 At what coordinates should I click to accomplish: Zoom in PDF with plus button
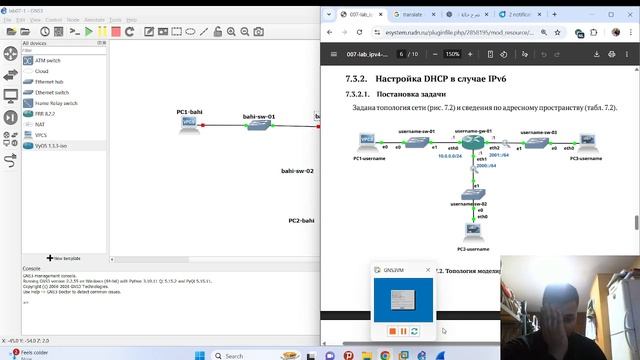pos(470,54)
